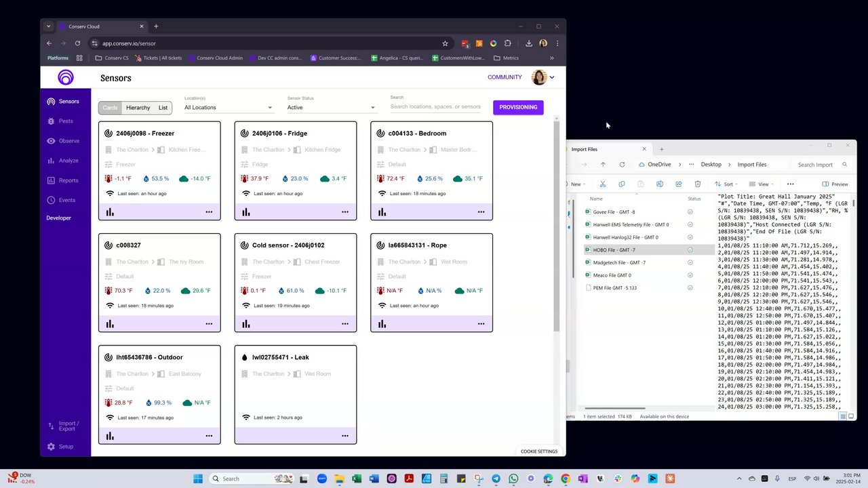Image resolution: width=868 pixels, height=488 pixels.
Task: Open COOKIE SETTINGS
Action: (x=539, y=451)
